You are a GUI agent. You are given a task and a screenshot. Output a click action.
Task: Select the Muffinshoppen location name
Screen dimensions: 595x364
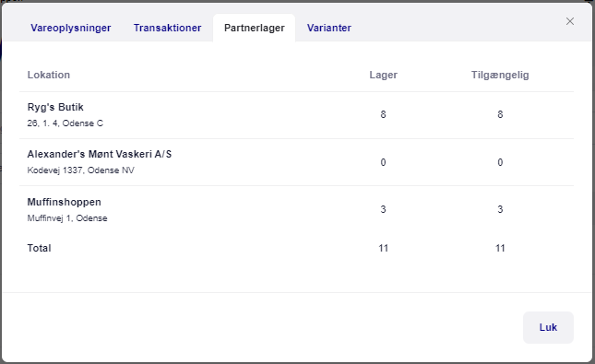coord(65,202)
